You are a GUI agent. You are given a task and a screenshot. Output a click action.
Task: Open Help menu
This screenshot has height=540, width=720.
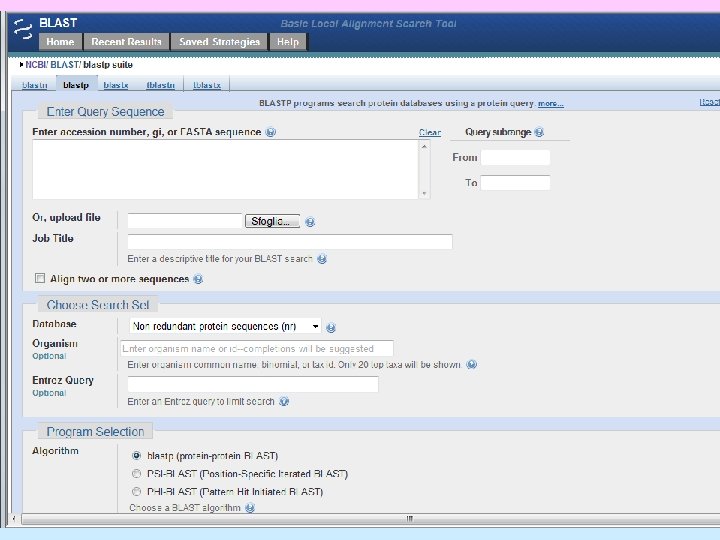(x=288, y=42)
